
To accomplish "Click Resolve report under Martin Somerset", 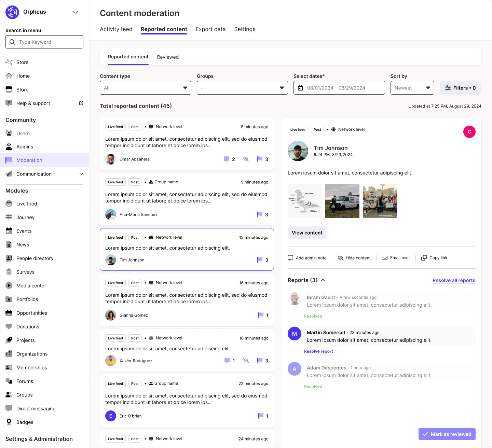I will (318, 351).
